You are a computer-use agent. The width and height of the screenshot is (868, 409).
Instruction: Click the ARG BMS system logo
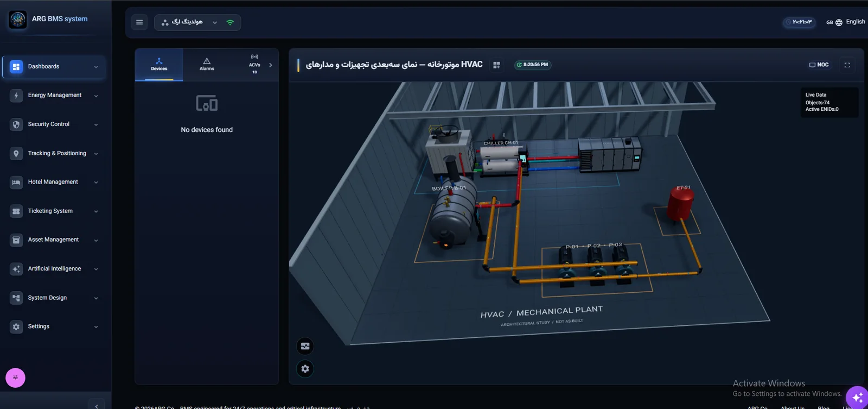click(x=17, y=20)
